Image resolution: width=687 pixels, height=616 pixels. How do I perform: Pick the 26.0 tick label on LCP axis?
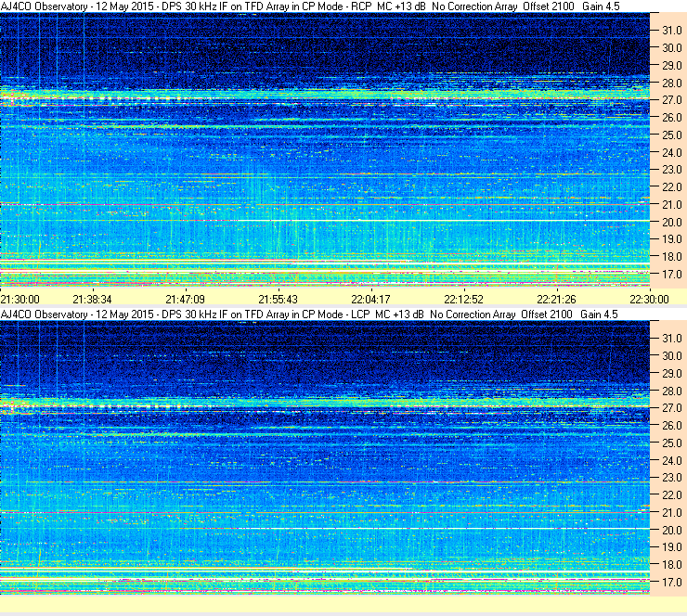(x=671, y=426)
